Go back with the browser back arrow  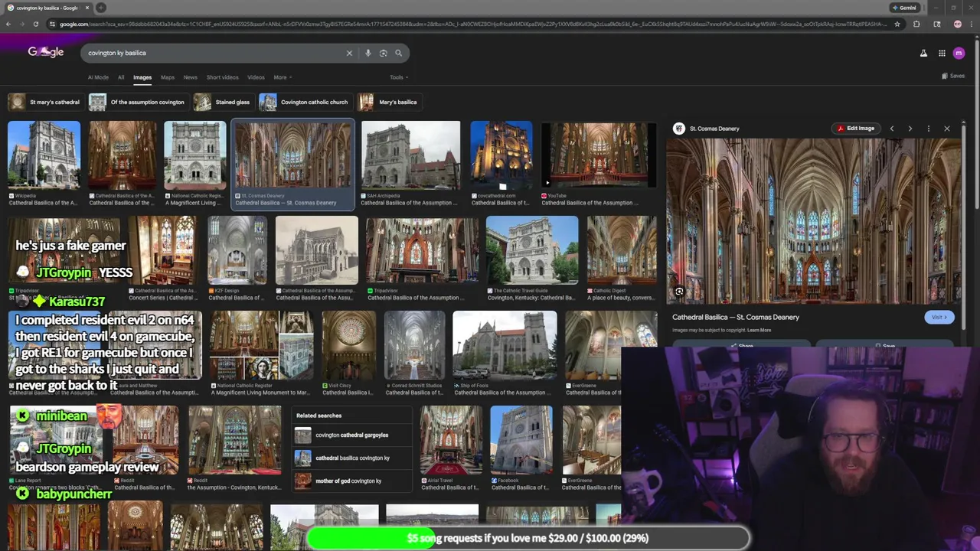click(x=8, y=24)
